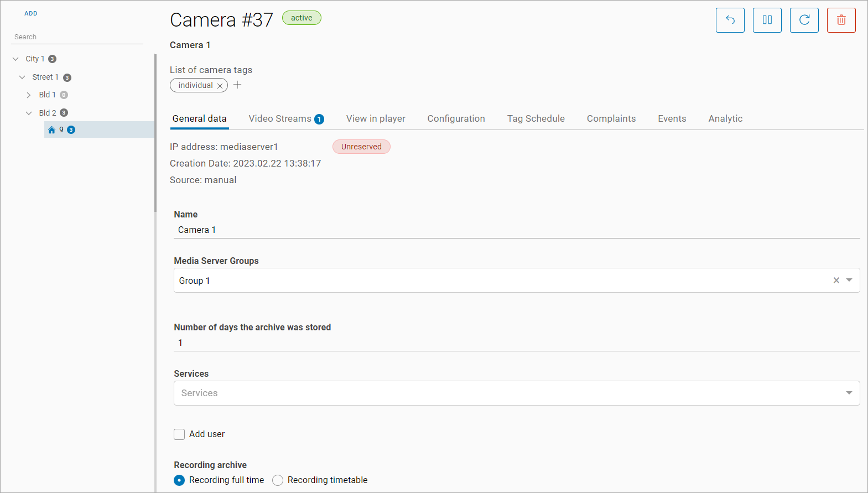Click the sidebar vertical scrollbar
868x493 pixels.
pos(155,133)
